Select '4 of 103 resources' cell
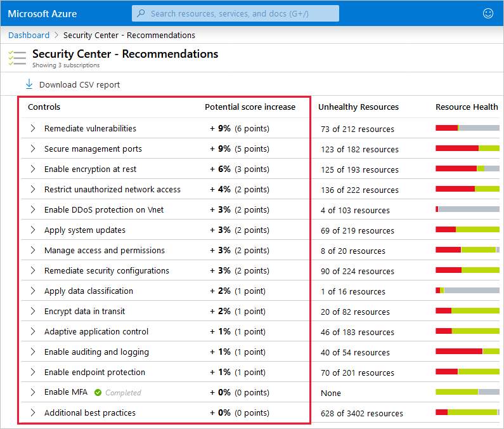This screenshot has height=429, width=504. [355, 210]
